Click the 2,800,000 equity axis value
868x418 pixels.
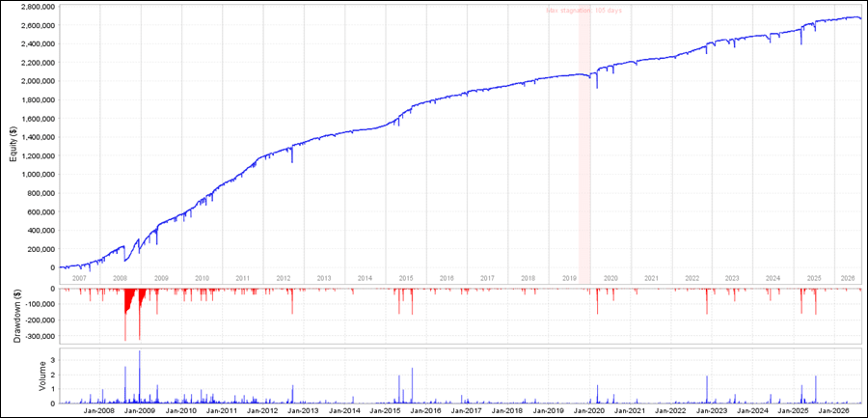click(39, 7)
